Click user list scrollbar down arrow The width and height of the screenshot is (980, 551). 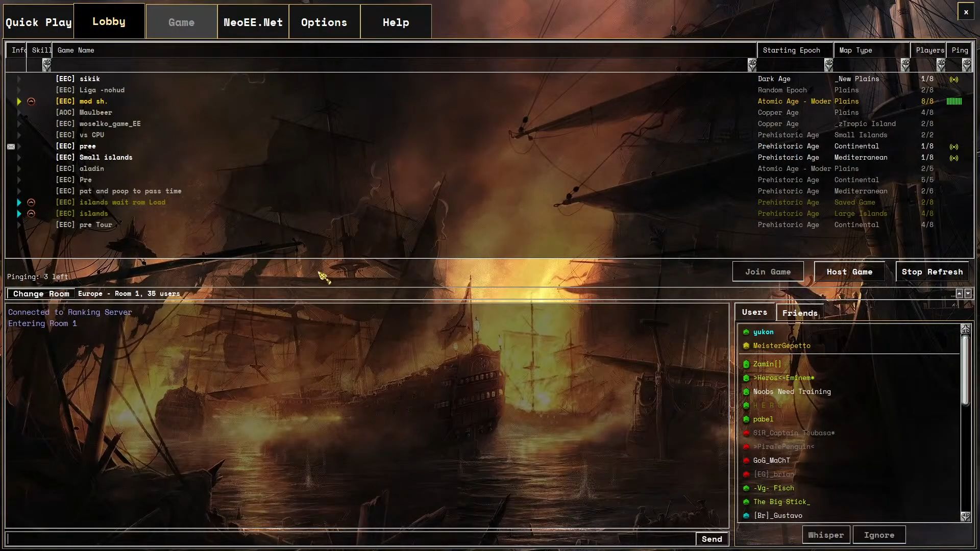coord(966,516)
